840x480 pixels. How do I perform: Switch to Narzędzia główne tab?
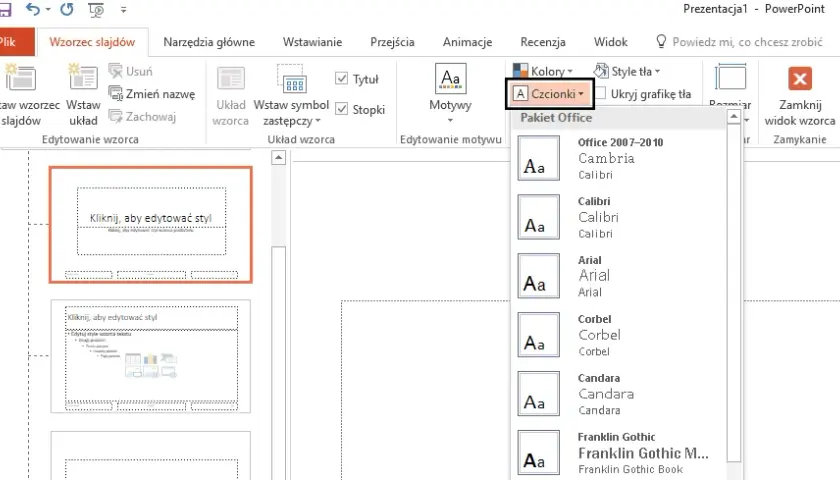click(x=209, y=42)
